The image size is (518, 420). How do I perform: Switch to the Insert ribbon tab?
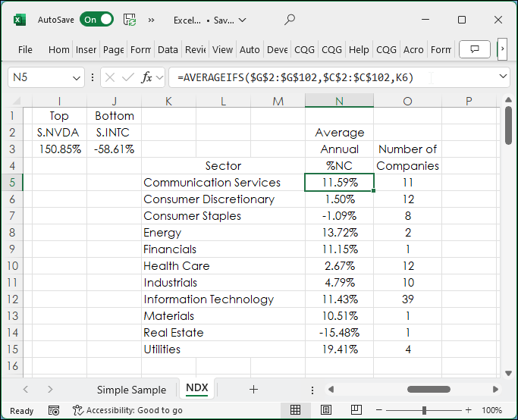pos(86,49)
